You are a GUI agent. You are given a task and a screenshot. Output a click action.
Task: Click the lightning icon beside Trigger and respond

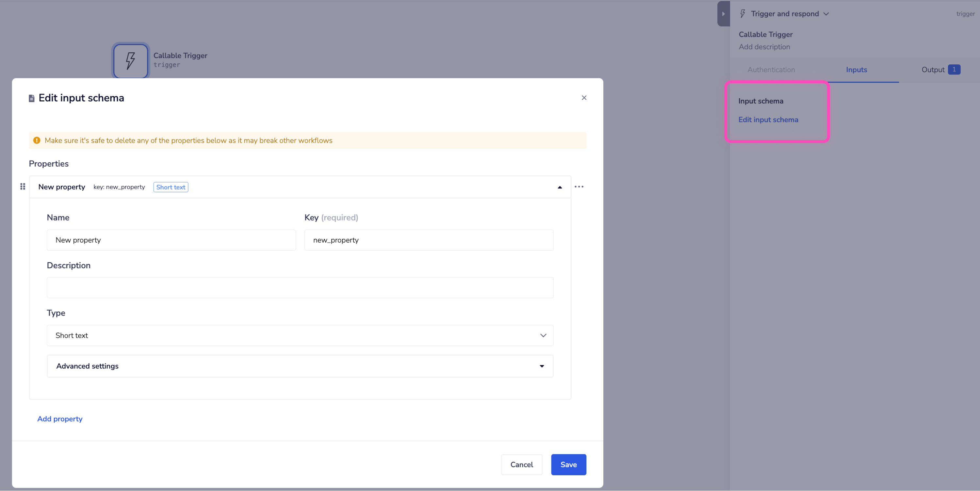point(743,13)
